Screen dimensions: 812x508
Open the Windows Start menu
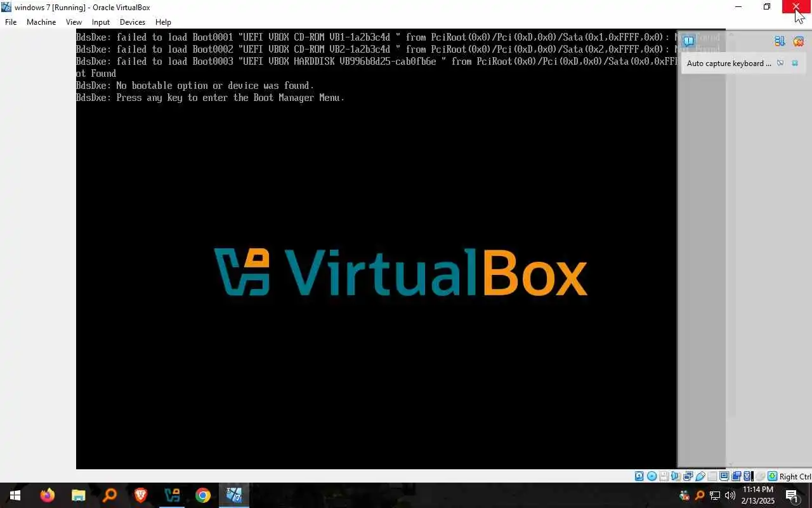coord(15,495)
